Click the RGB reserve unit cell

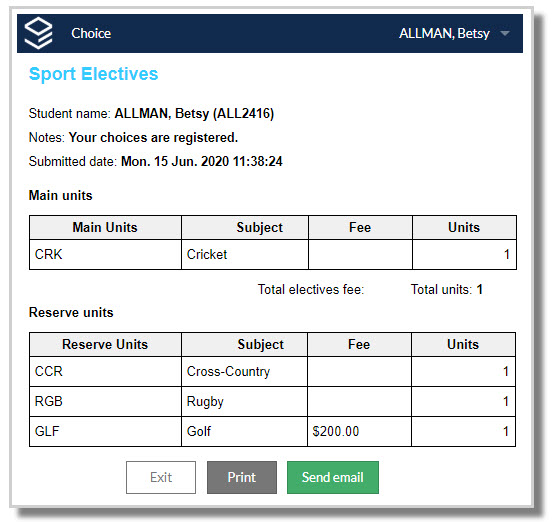point(105,401)
